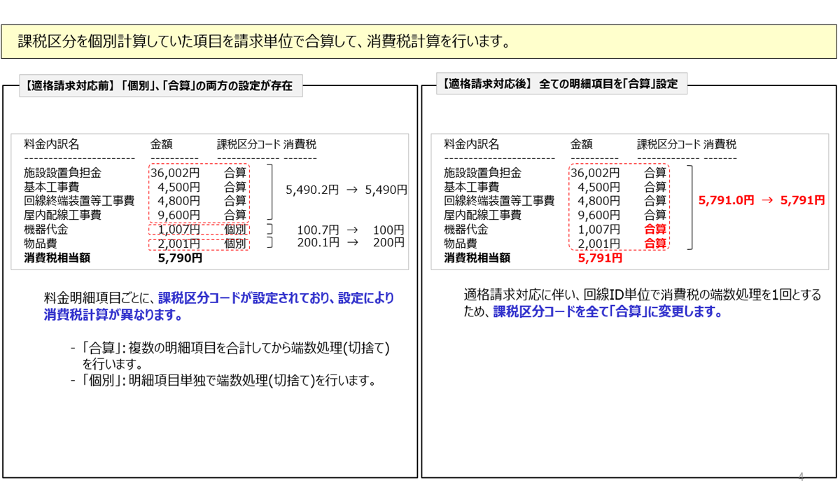This screenshot has width=840, height=504.
Task: Click the slide page number 4
Action: (x=801, y=477)
